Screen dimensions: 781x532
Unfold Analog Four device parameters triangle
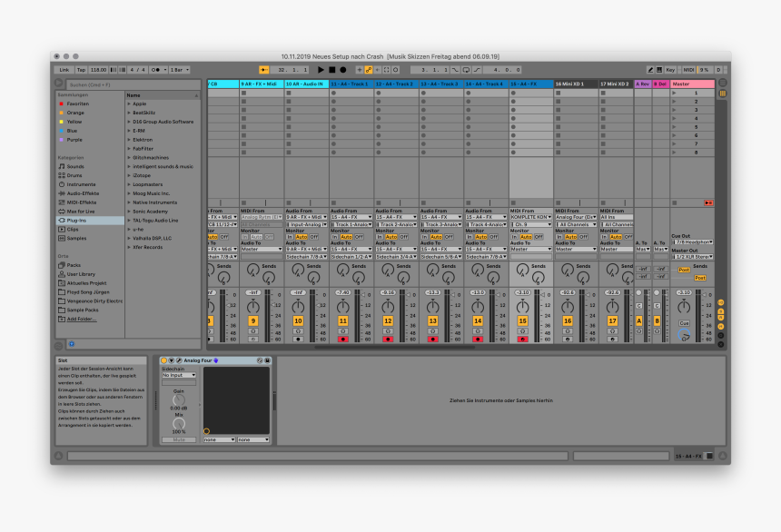click(172, 360)
